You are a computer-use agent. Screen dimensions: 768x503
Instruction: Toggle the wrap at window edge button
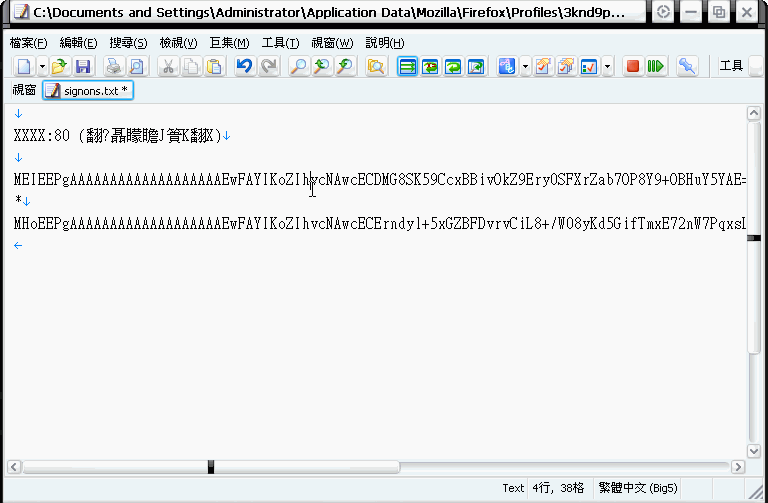click(453, 66)
